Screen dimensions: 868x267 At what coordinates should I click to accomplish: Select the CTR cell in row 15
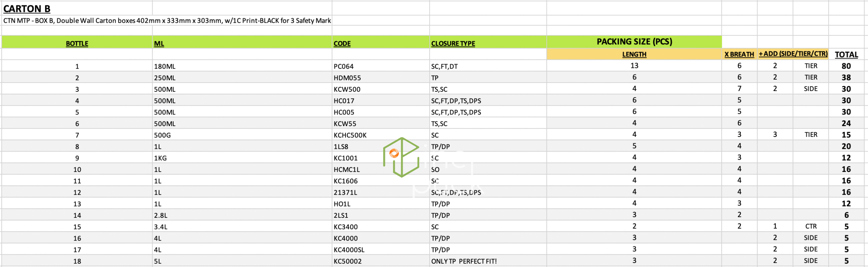coord(811,226)
